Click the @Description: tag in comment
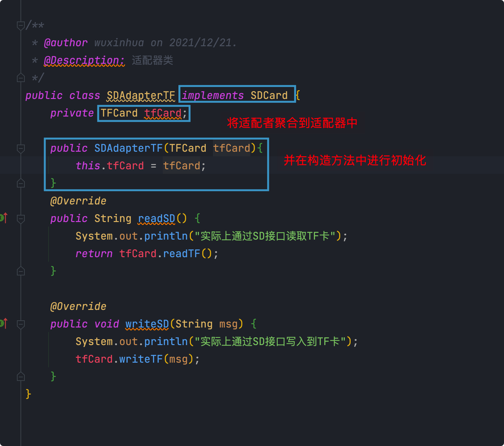504x446 pixels. pos(84,60)
